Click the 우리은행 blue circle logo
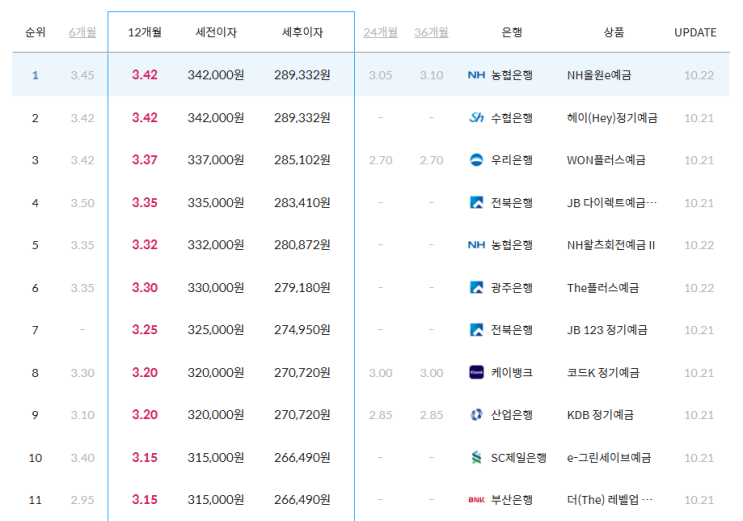Screen dimensions: 743x521 (x=476, y=160)
